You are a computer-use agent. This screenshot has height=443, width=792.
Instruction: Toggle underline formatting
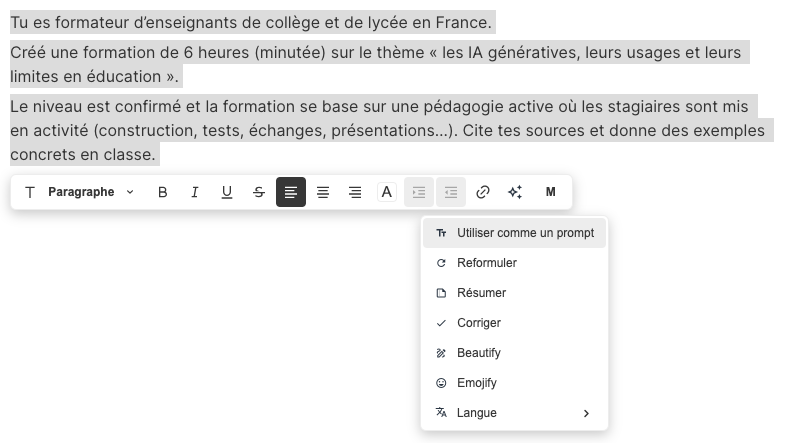pyautogui.click(x=227, y=192)
